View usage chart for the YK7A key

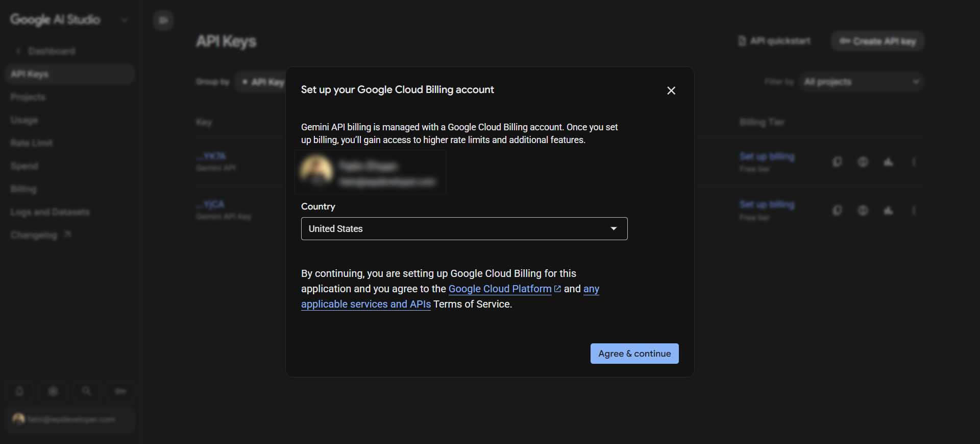pyautogui.click(x=889, y=162)
